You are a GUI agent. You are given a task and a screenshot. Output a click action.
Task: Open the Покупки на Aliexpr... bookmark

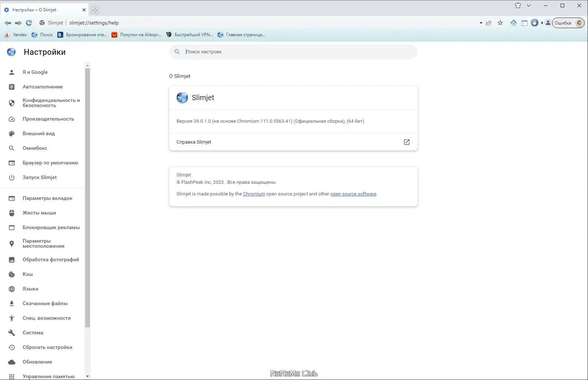click(136, 35)
